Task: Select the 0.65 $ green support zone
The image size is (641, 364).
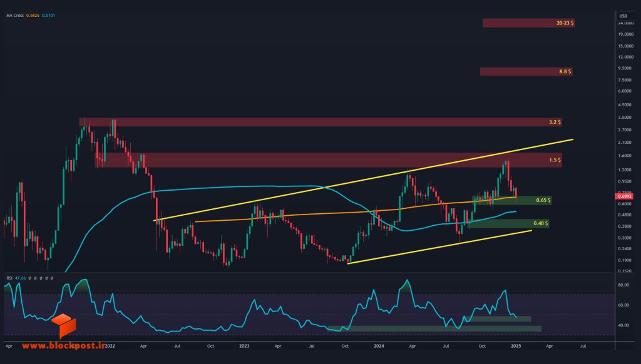Action: coord(512,200)
